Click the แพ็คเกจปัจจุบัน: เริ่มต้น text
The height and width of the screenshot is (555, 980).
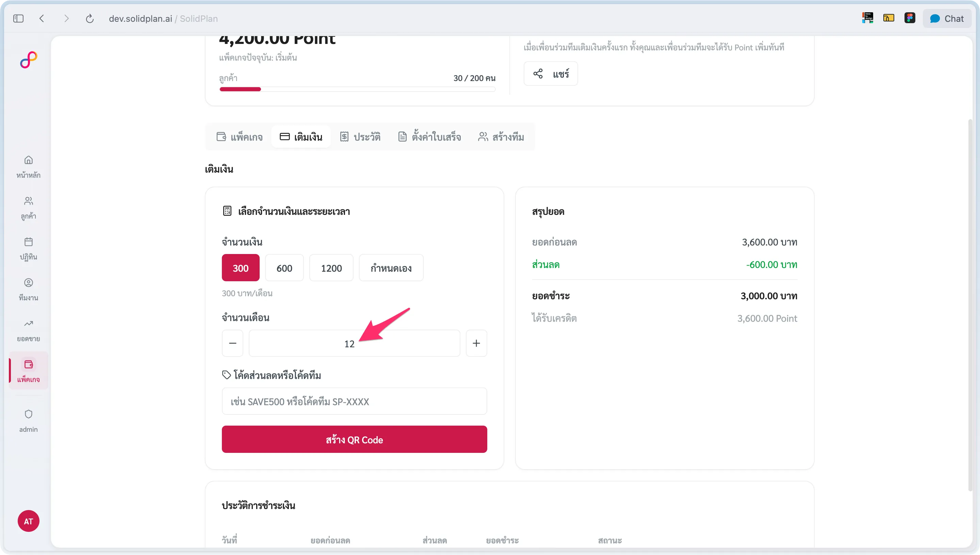coord(258,58)
